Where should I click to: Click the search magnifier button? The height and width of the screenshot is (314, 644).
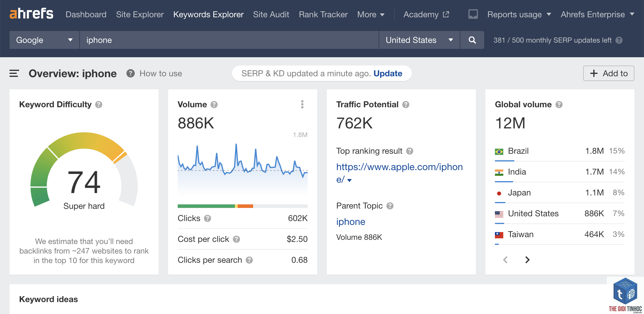pos(472,40)
